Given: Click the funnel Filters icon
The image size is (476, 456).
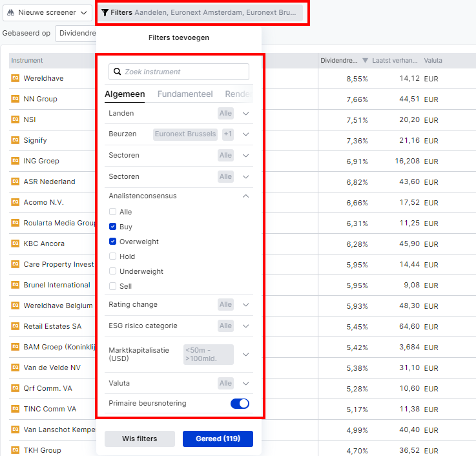Looking at the screenshot, I should tap(105, 12).
